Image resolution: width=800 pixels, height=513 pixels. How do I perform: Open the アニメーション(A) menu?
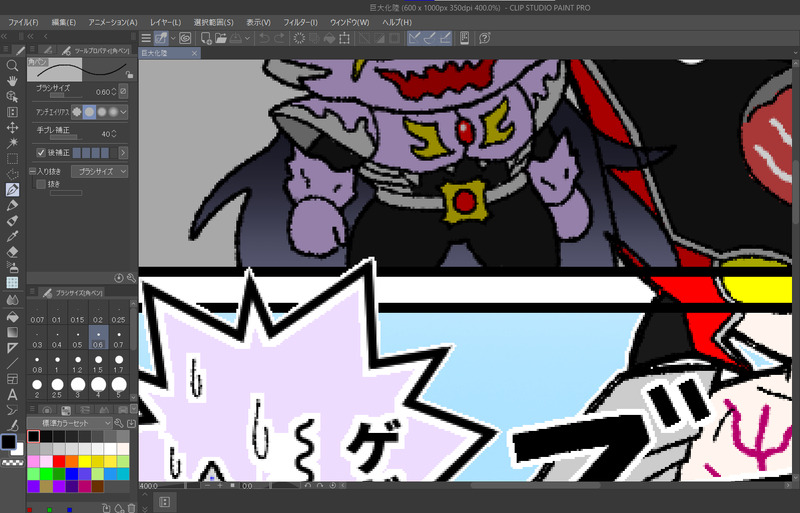113,22
